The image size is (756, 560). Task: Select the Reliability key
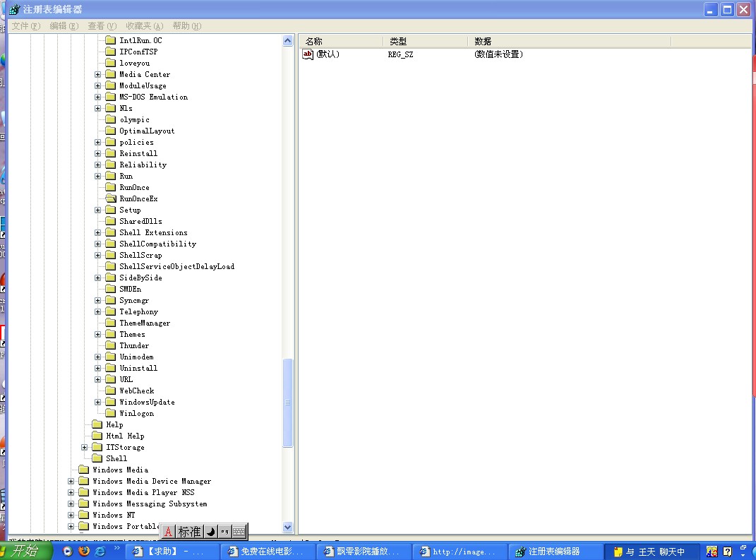[143, 165]
